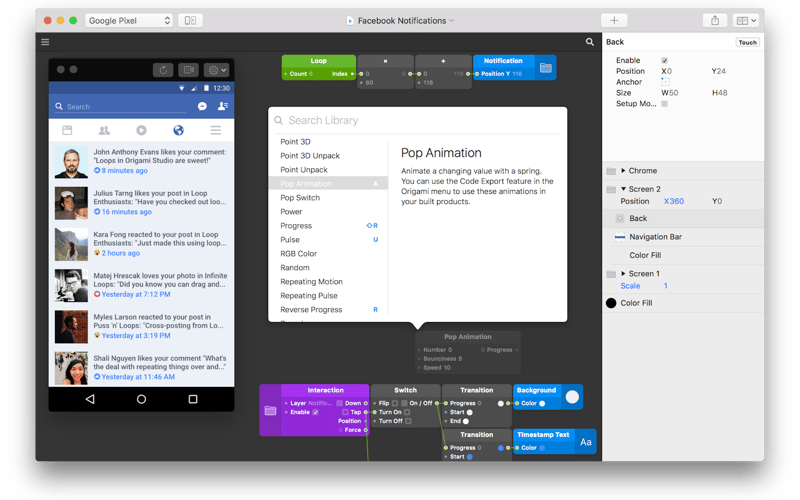Select Point 3D in library list
This screenshot has height=500, width=800.
(329, 142)
